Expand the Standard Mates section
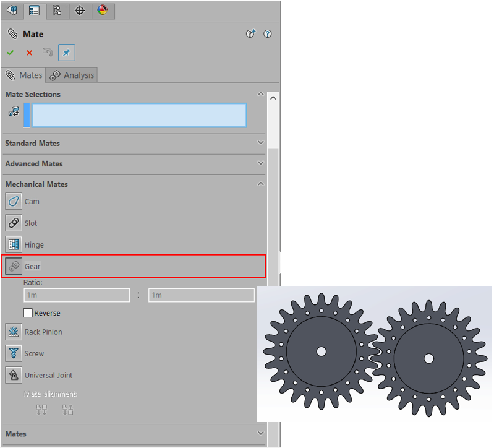This screenshot has height=448, width=494. click(260, 143)
